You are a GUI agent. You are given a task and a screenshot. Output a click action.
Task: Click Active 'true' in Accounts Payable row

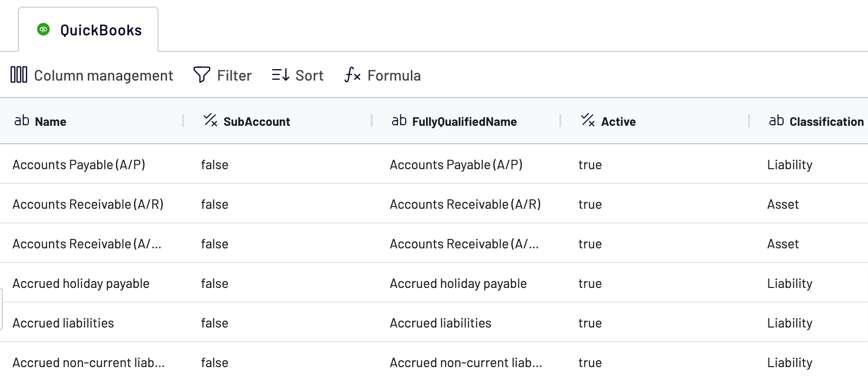point(590,164)
